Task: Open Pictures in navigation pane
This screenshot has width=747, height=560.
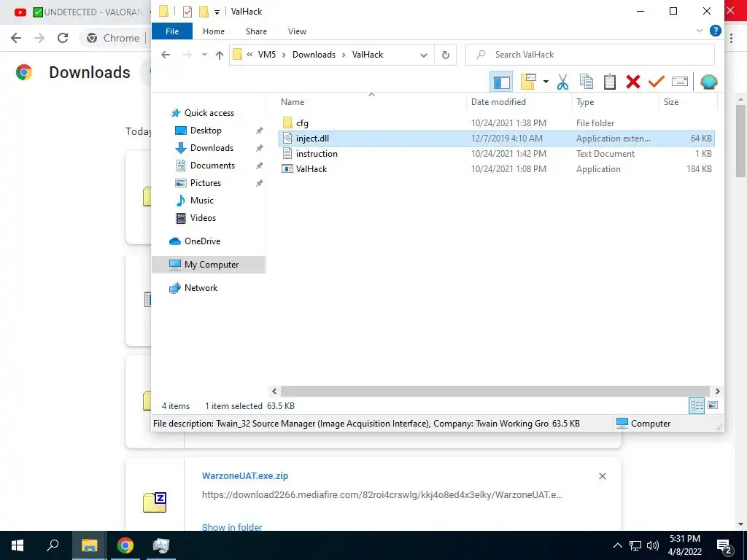Action: point(205,183)
